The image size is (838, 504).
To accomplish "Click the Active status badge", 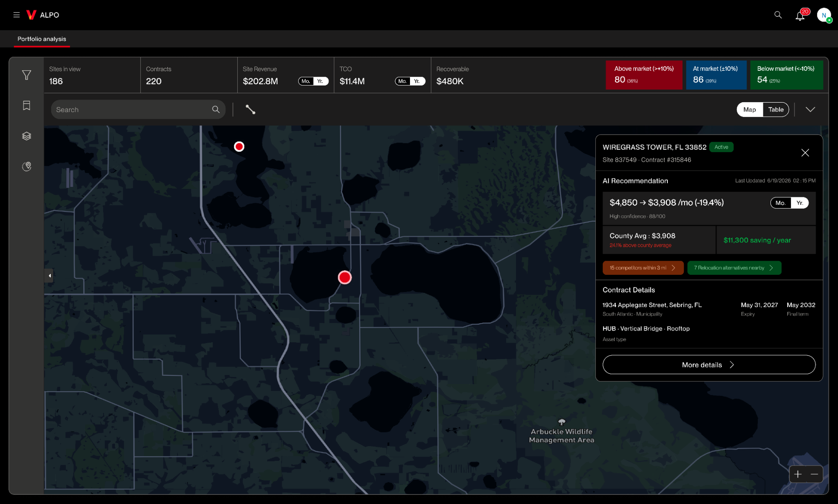I will click(721, 147).
